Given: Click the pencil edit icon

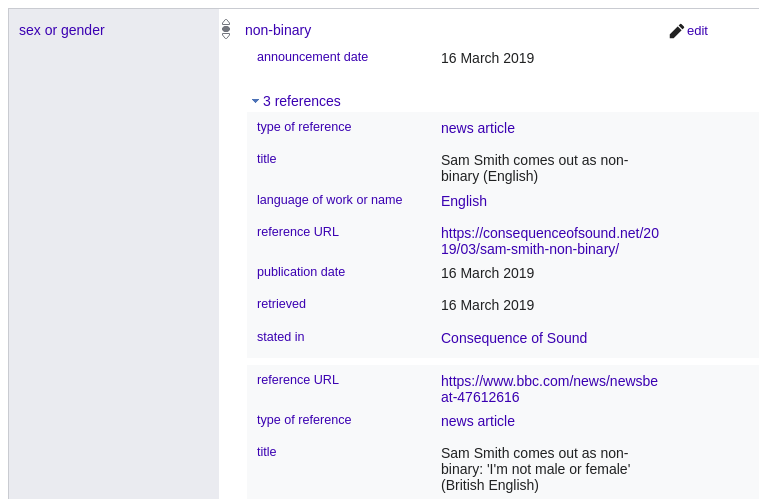Looking at the screenshot, I should [677, 31].
